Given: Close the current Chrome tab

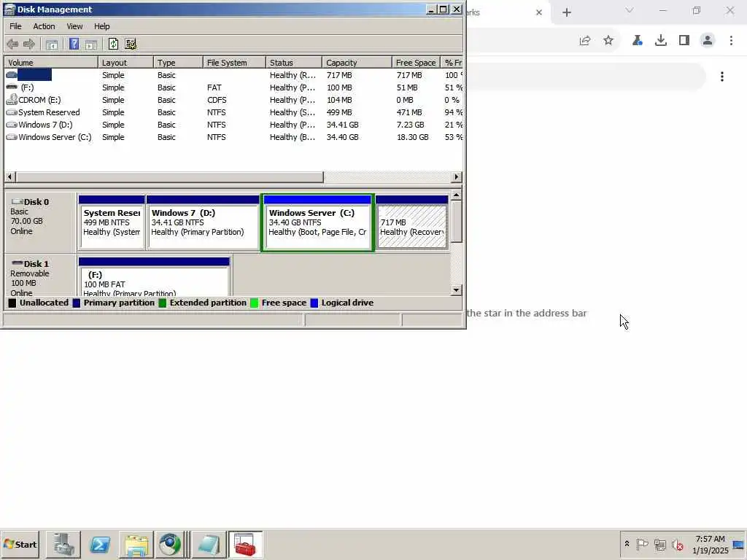Looking at the screenshot, I should pos(539,12).
